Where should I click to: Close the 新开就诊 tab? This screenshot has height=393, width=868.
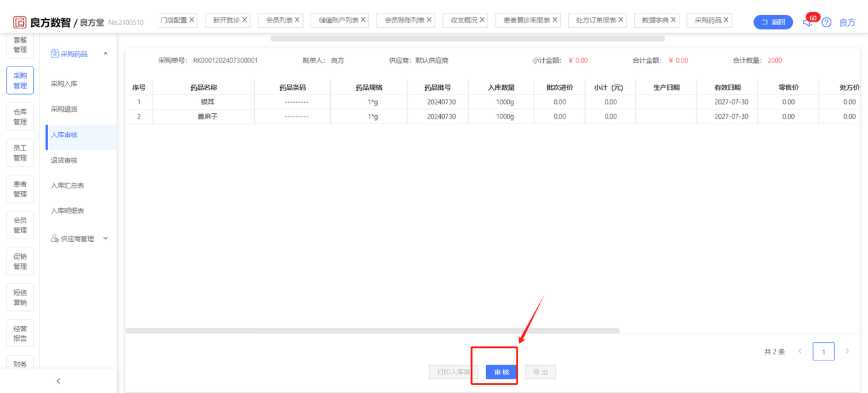245,20
